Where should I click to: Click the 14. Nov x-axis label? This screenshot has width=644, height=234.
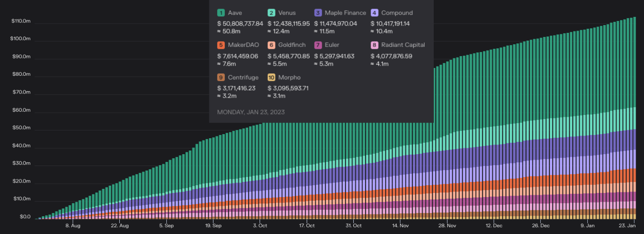click(x=401, y=225)
